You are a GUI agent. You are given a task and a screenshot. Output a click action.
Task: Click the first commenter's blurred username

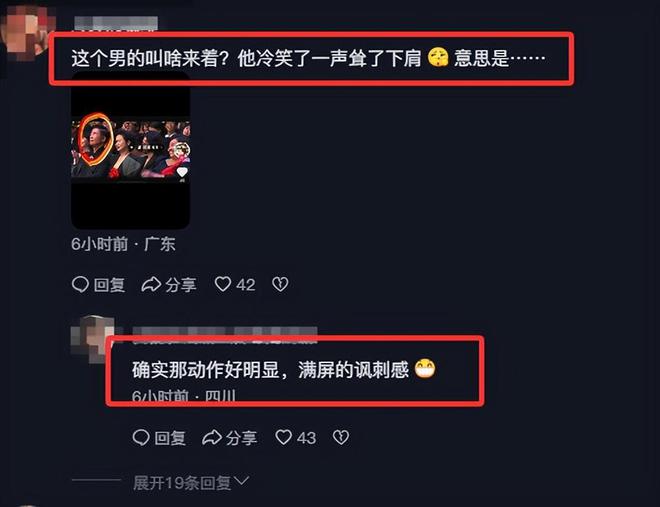pyautogui.click(x=116, y=23)
